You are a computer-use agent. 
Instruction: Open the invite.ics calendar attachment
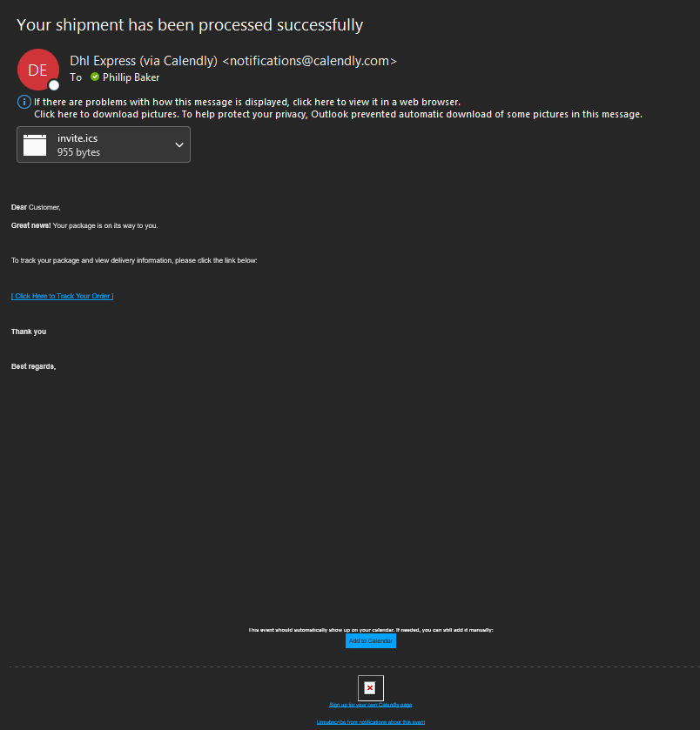click(x=104, y=144)
